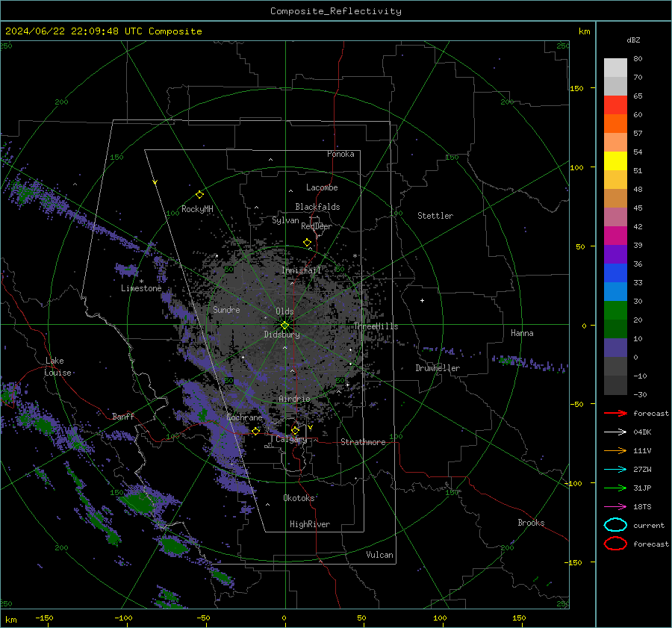The image size is (672, 628).
Task: Select the yellow 51-54 dBZ color swatch
Action: click(615, 161)
